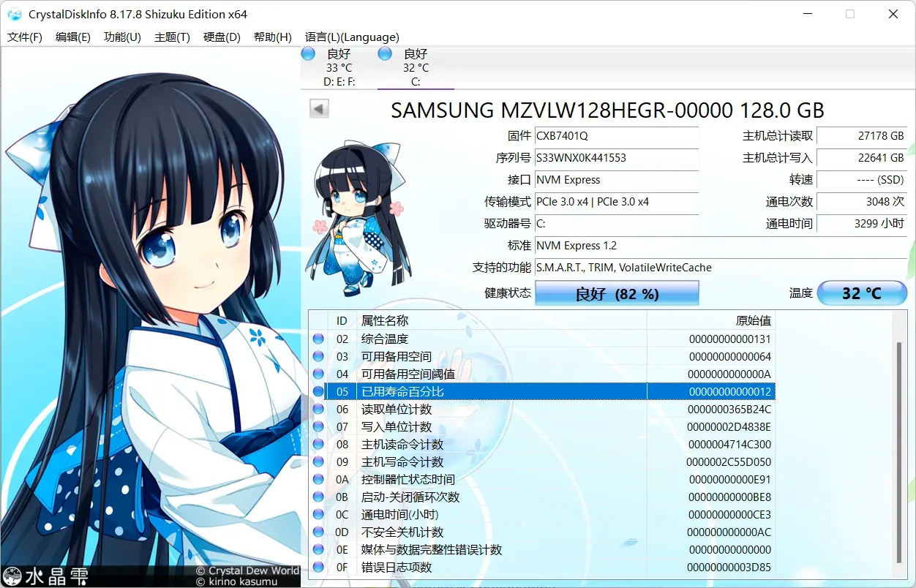Click status orb of attribute 02 综合温度
916x588 pixels.
[318, 339]
